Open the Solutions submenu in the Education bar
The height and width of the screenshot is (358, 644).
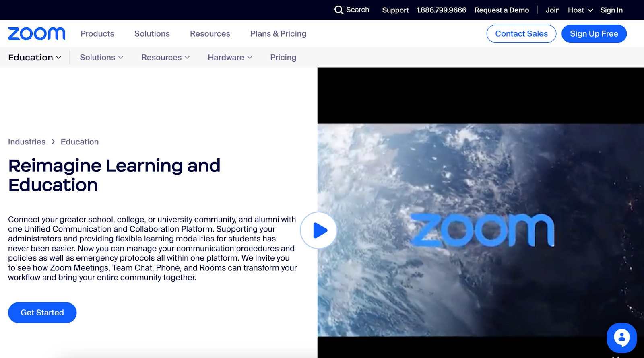pyautogui.click(x=101, y=58)
